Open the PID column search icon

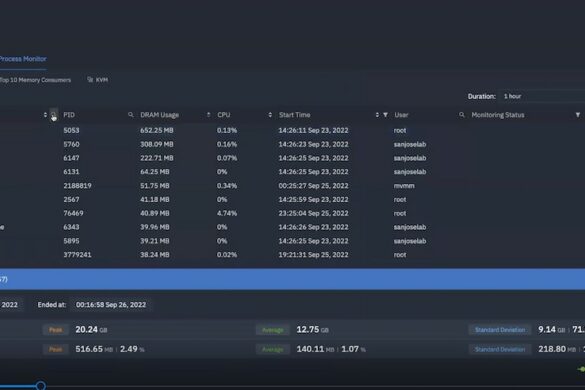tap(131, 115)
